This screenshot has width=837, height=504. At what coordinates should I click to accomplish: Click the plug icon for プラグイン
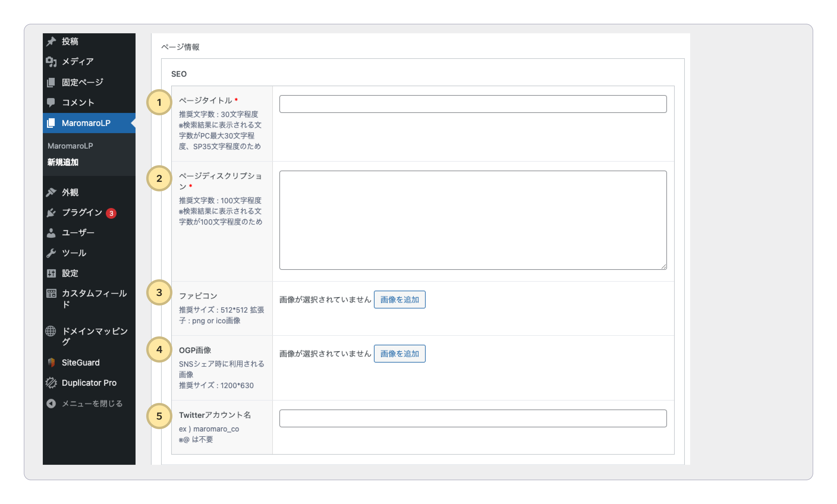51,212
